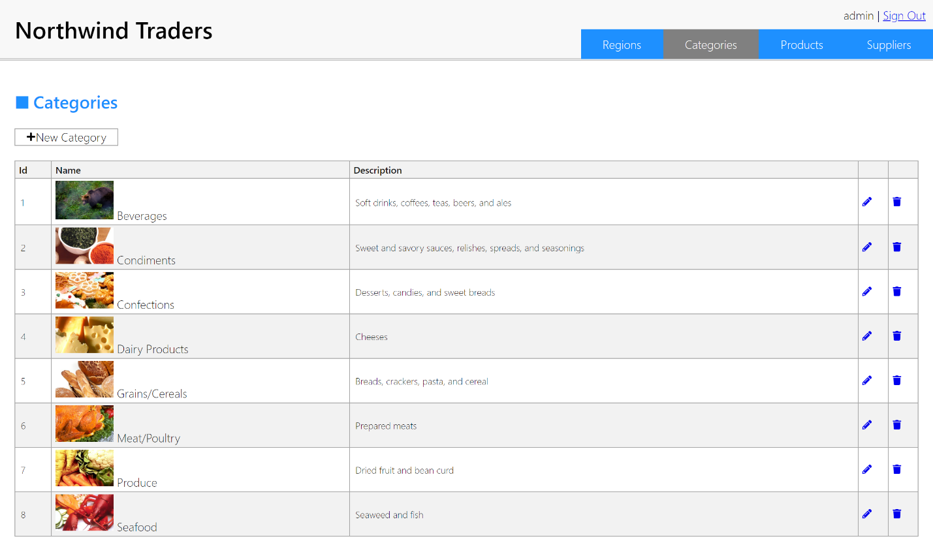Viewport: 933px width, 560px height.
Task: Open edit for Dairy Products row
Action: [x=867, y=335]
